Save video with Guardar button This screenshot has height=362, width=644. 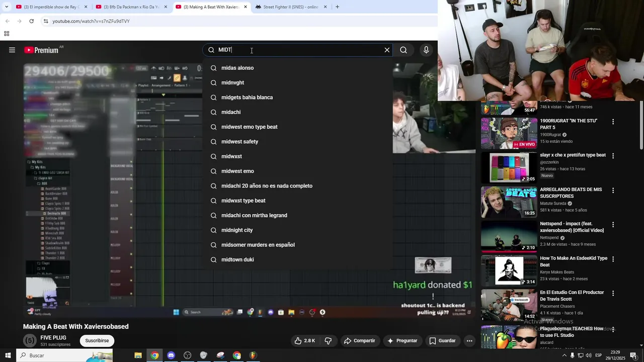tap(442, 340)
